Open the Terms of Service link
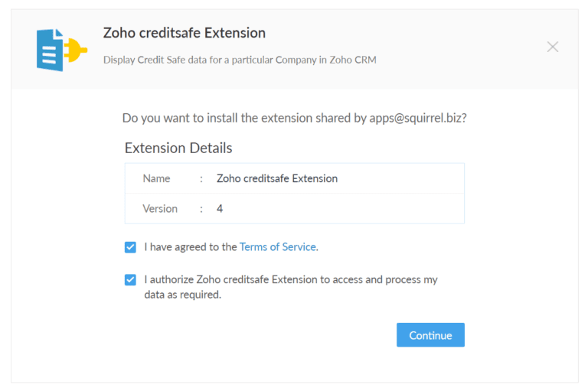This screenshot has height=388, width=588. [278, 246]
